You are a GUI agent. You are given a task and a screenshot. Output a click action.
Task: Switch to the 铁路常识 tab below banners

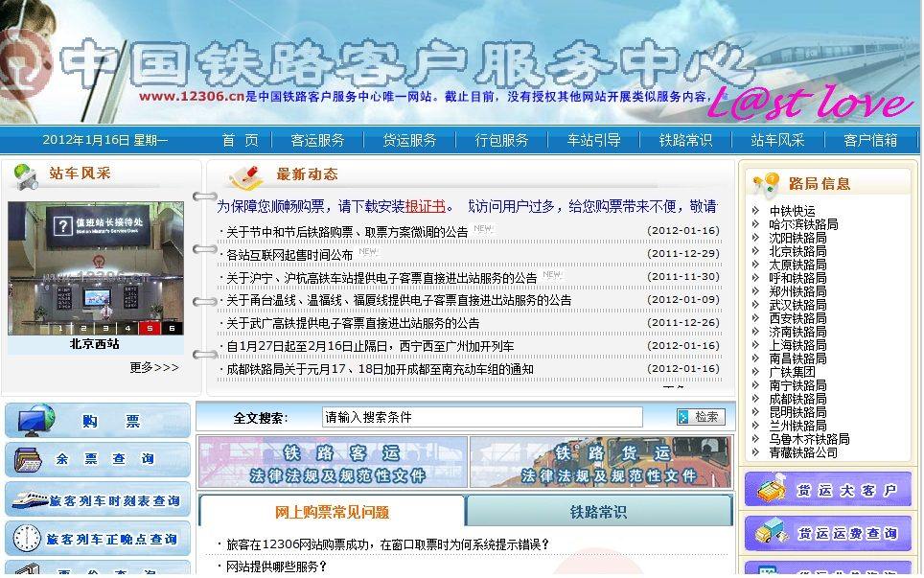coord(598,512)
